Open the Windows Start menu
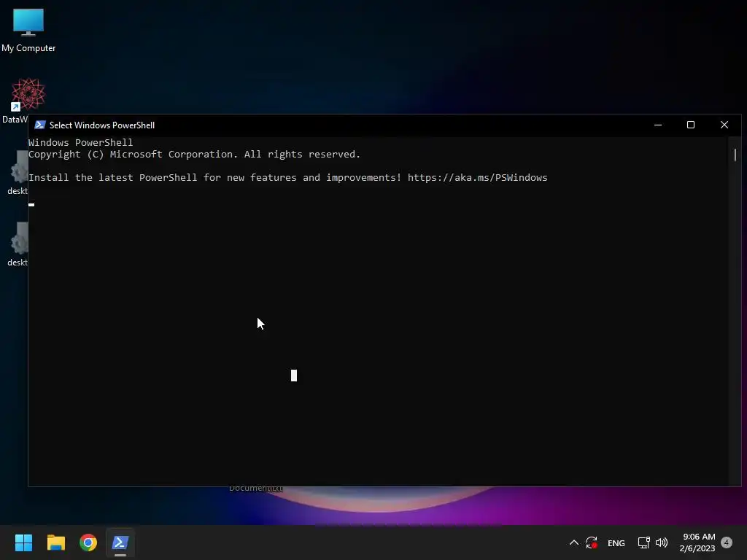 pos(23,542)
